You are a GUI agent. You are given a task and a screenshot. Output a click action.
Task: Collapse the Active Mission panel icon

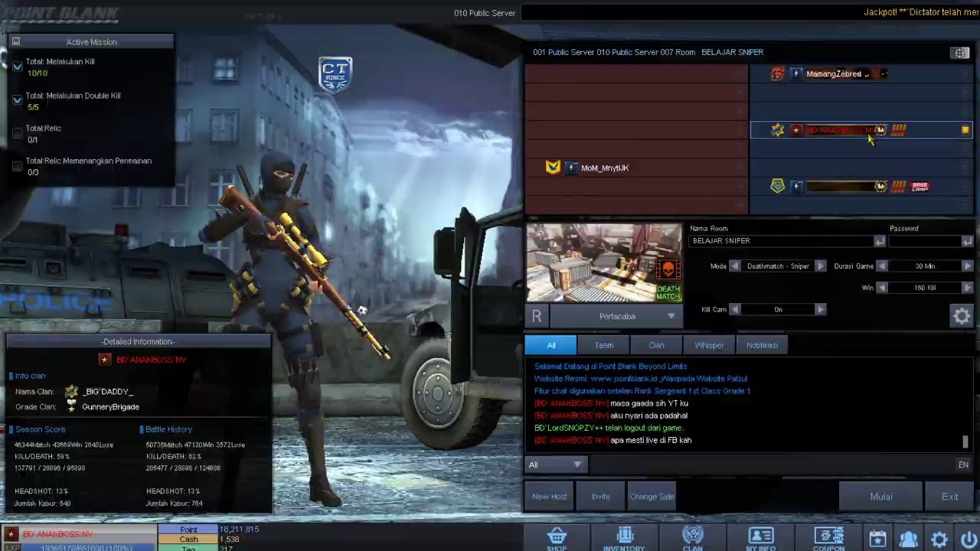16,42
